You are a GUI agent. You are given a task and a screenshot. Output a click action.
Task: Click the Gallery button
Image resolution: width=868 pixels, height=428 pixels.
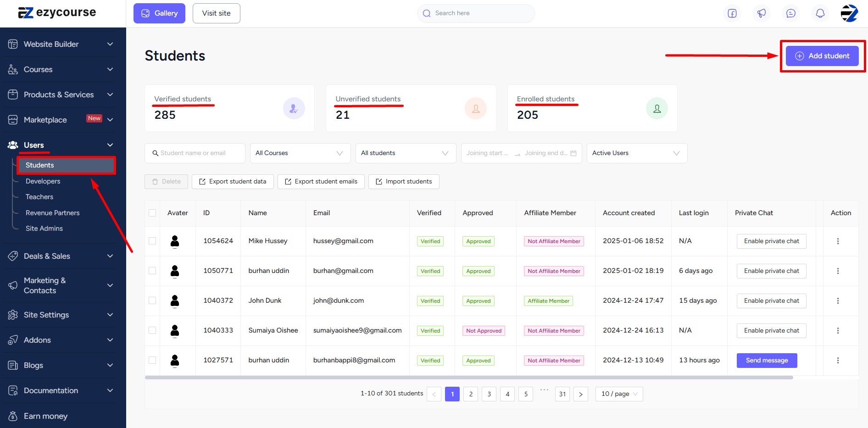159,13
